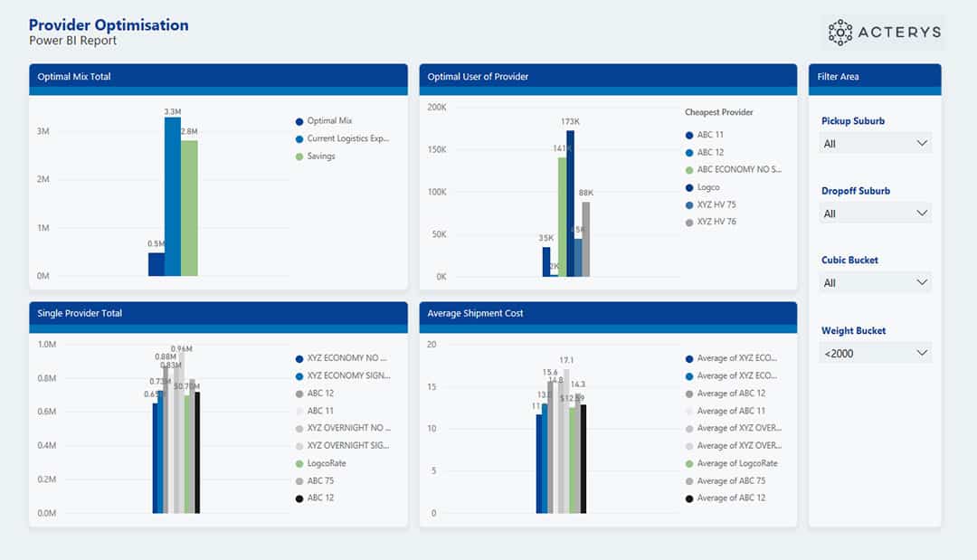Click the 173K Logco bar

click(570, 204)
